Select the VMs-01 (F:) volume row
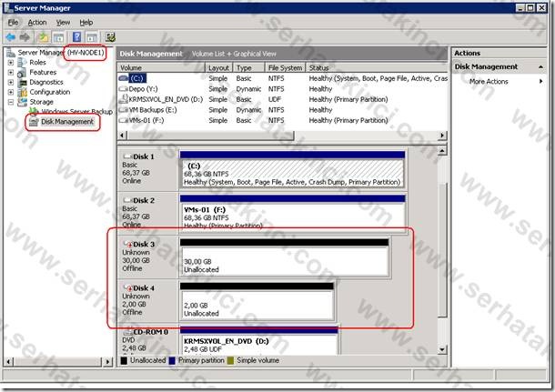The width and height of the screenshot is (555, 392). coord(282,120)
